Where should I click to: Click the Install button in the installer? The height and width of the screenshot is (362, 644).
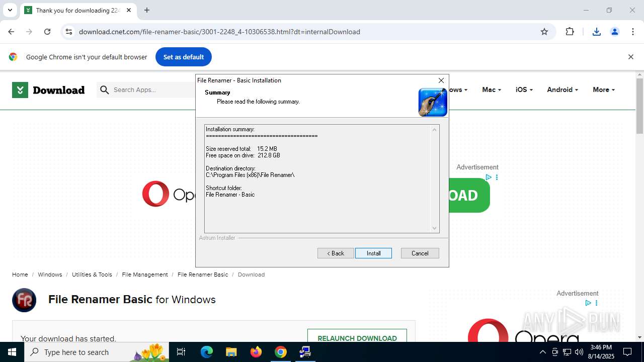[x=373, y=253]
